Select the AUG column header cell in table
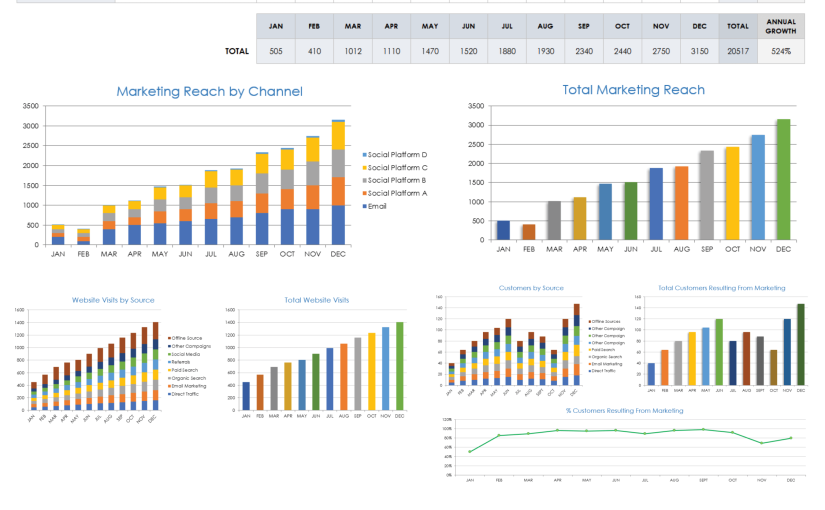 [x=545, y=26]
